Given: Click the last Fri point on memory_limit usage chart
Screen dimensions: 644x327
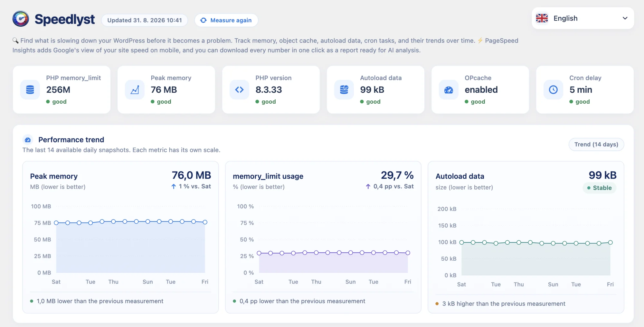Looking at the screenshot, I should point(408,253).
